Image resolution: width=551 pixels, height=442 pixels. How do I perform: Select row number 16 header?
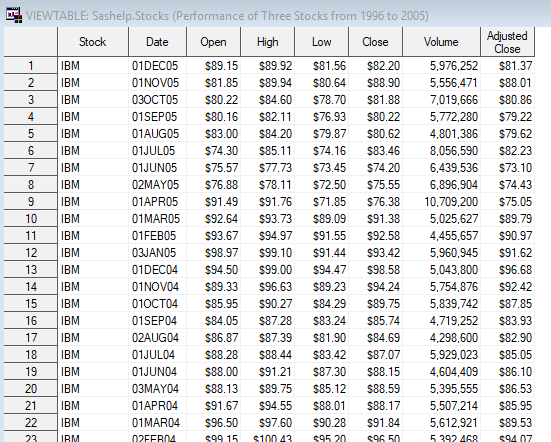pyautogui.click(x=31, y=321)
